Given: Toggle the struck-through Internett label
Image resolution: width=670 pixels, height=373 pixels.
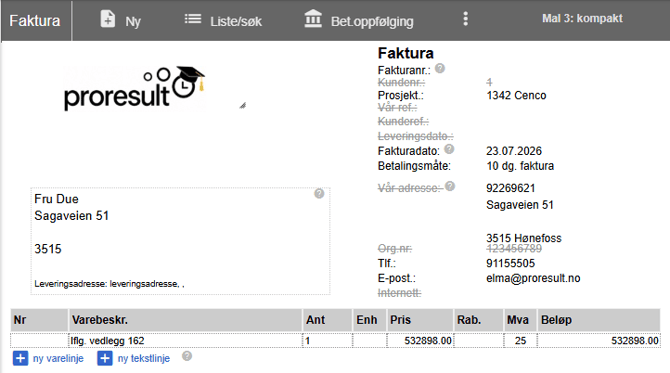Looking at the screenshot, I should (x=399, y=293).
